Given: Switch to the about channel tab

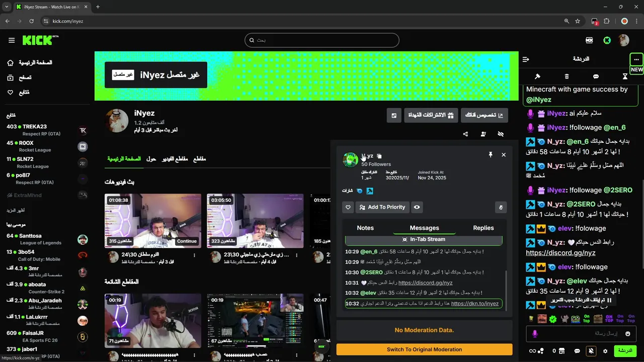Looking at the screenshot, I should (x=151, y=159).
